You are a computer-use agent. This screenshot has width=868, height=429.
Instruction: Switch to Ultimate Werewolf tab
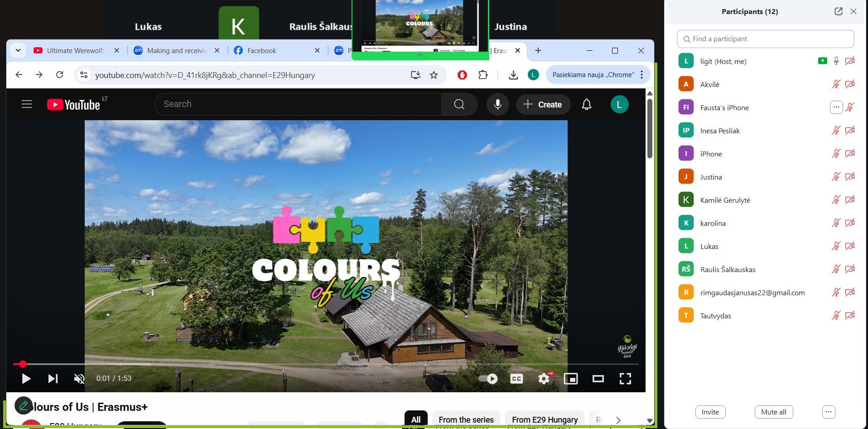(75, 51)
